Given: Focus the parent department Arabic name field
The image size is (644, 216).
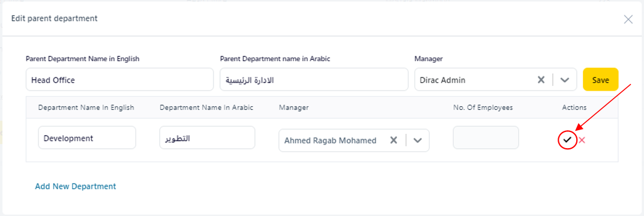Looking at the screenshot, I should pyautogui.click(x=314, y=80).
